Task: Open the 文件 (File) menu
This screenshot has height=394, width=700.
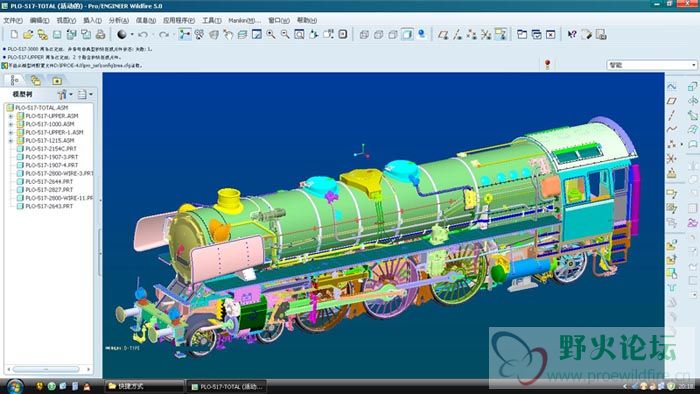Action: pos(13,21)
